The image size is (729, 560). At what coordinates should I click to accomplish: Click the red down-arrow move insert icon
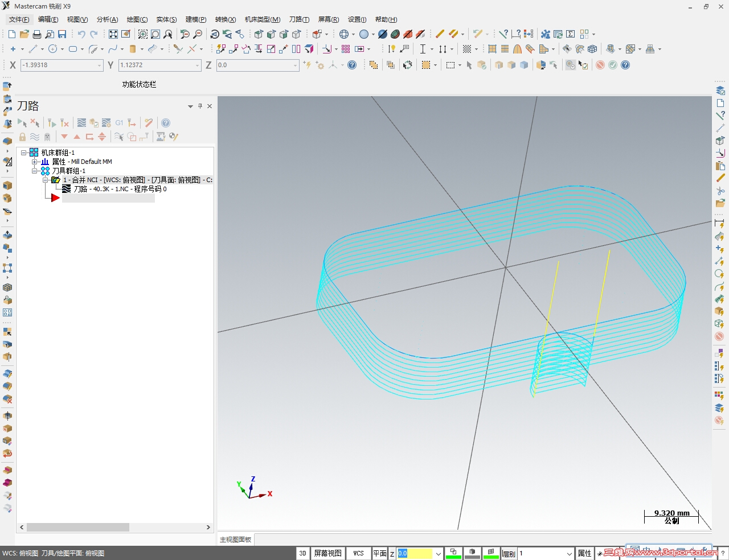point(64,137)
